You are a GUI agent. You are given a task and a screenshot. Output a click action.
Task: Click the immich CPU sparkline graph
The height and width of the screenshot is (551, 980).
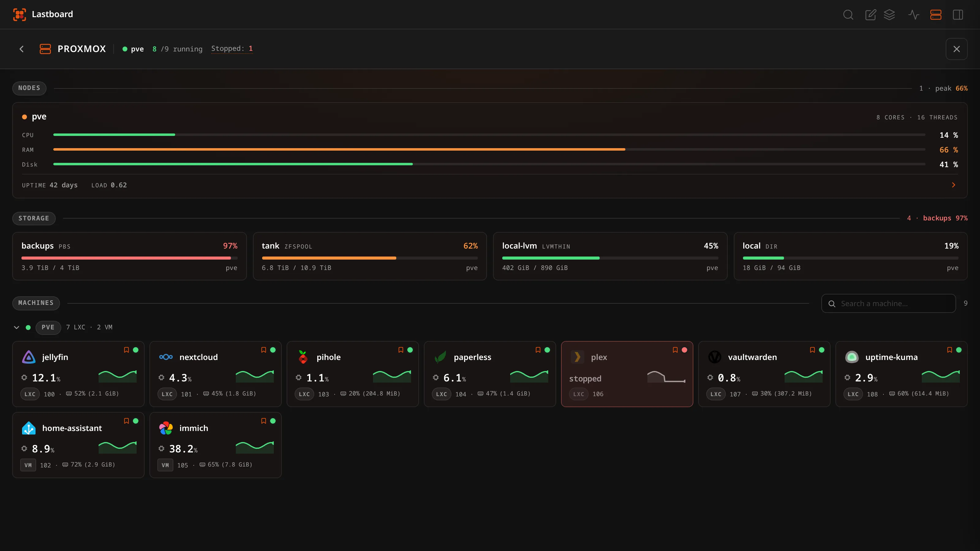pos(254,448)
